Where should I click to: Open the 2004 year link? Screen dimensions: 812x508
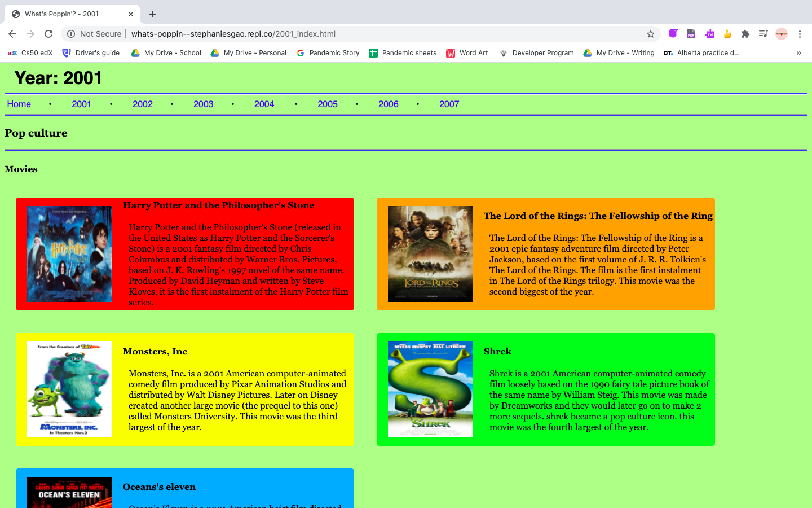pos(264,104)
